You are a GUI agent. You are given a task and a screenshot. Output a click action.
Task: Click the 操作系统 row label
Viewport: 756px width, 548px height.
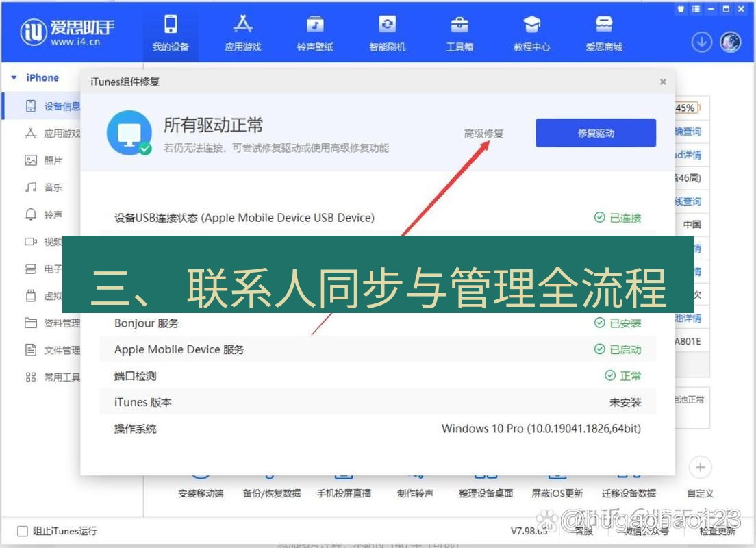(x=135, y=429)
